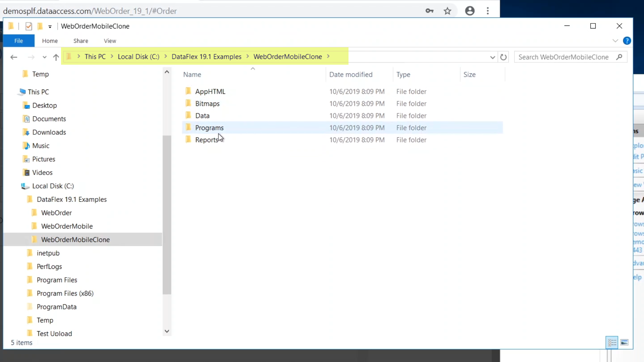Open the File ribbon tab
The height and width of the screenshot is (362, 644).
(19, 41)
